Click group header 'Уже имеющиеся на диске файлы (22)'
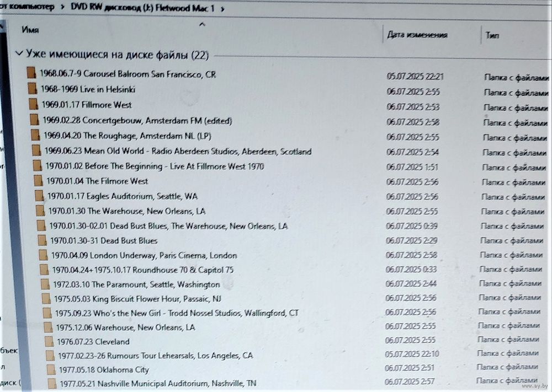Image resolution: width=552 pixels, height=392 pixels. coord(117,55)
